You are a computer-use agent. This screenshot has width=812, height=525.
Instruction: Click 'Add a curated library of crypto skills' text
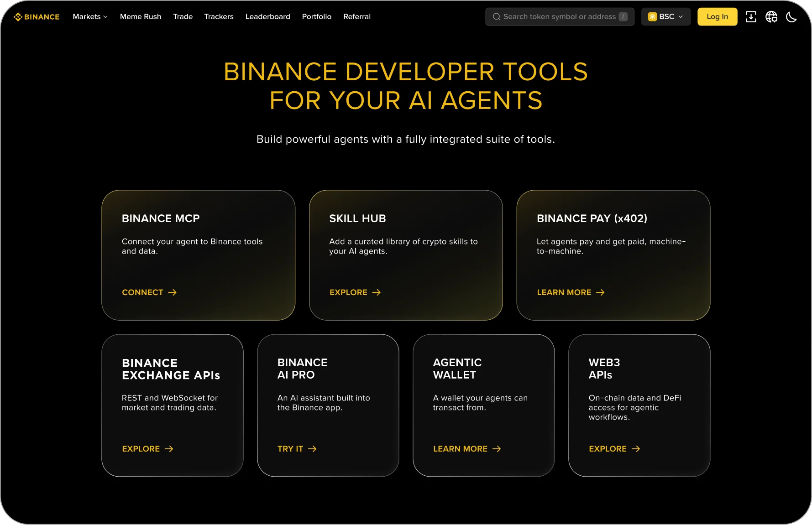[403, 246]
